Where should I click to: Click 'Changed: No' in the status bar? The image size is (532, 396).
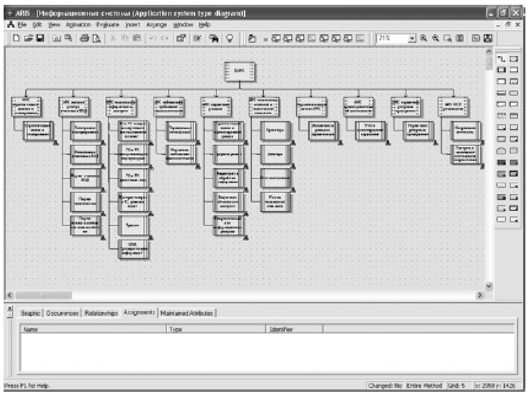(x=385, y=386)
